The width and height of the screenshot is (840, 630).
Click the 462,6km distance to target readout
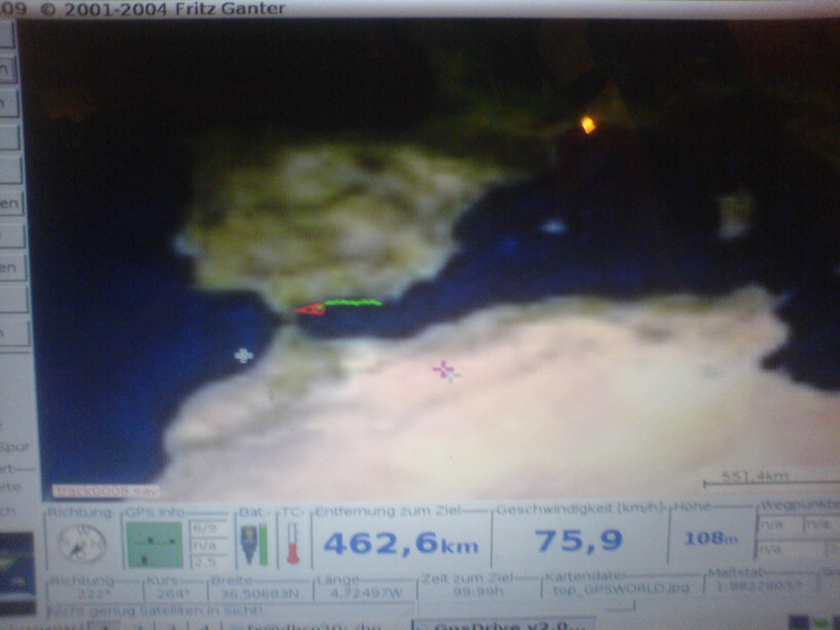pos(400,544)
